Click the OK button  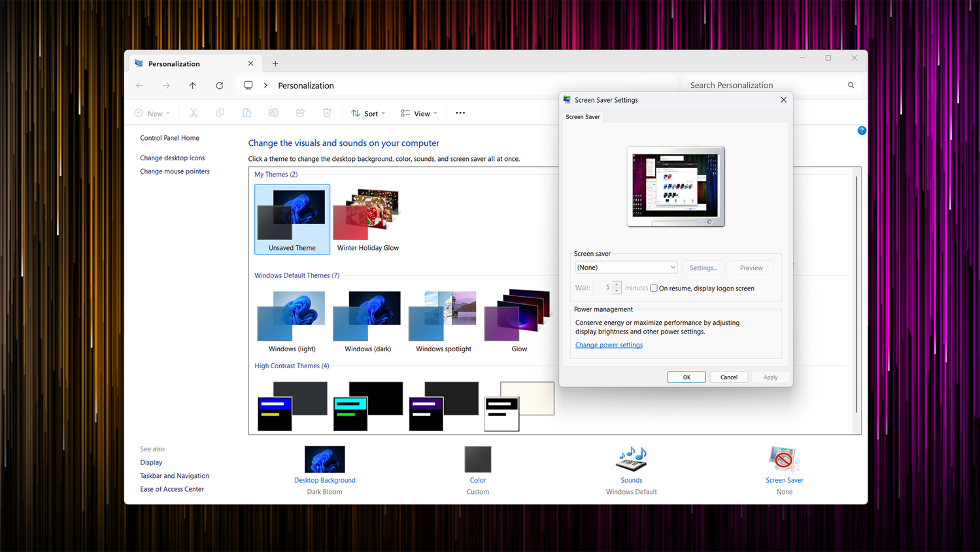[686, 377]
